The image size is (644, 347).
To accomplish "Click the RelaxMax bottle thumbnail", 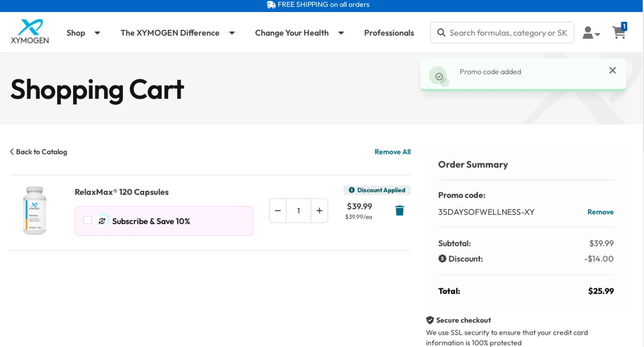I will tap(35, 210).
